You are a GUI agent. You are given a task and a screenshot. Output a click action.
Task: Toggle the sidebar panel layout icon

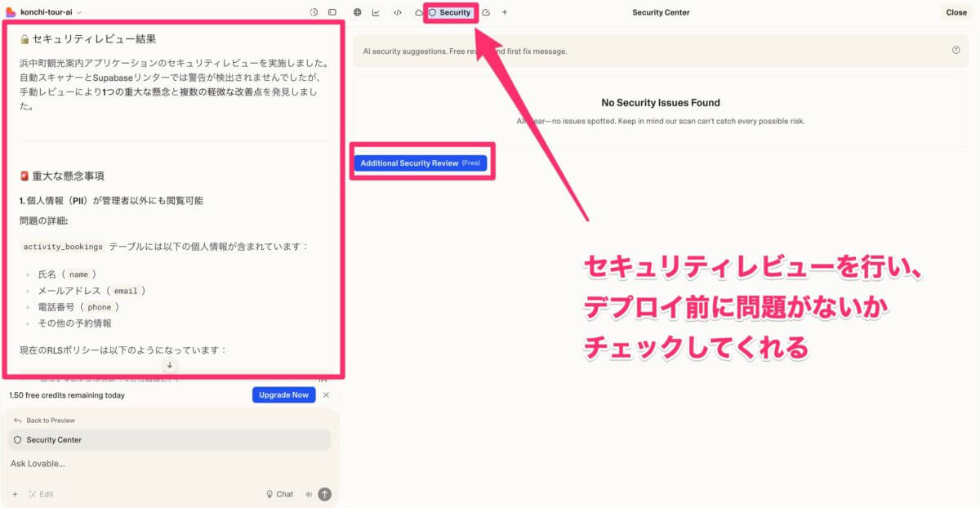click(x=332, y=12)
